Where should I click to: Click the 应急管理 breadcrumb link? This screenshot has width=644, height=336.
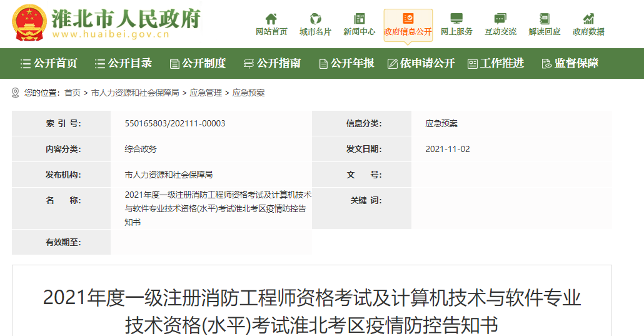pyautogui.click(x=206, y=93)
